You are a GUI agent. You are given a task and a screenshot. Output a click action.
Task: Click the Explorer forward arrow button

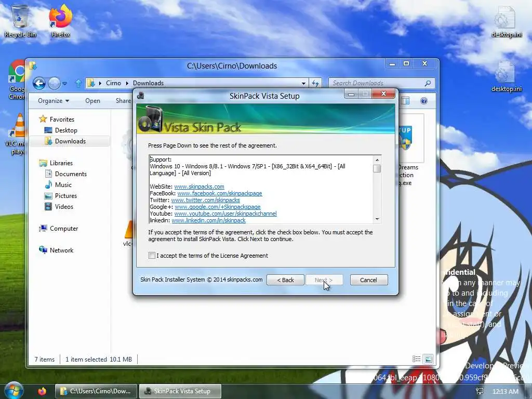click(x=54, y=83)
